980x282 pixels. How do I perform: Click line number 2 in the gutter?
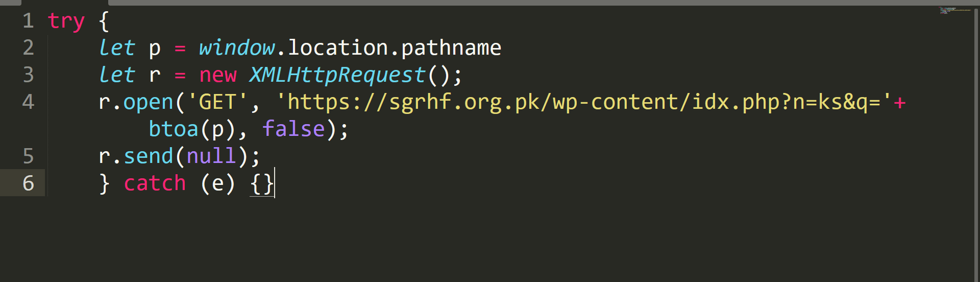[28, 48]
